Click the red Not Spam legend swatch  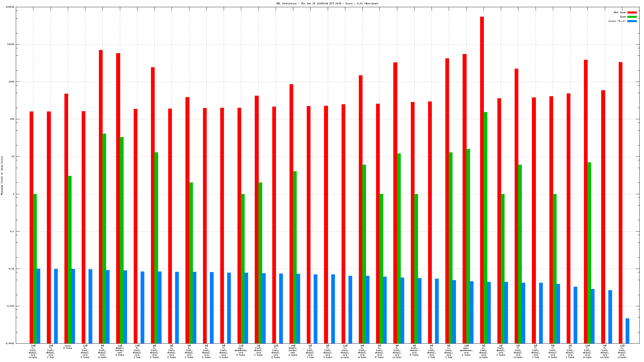click(x=632, y=12)
